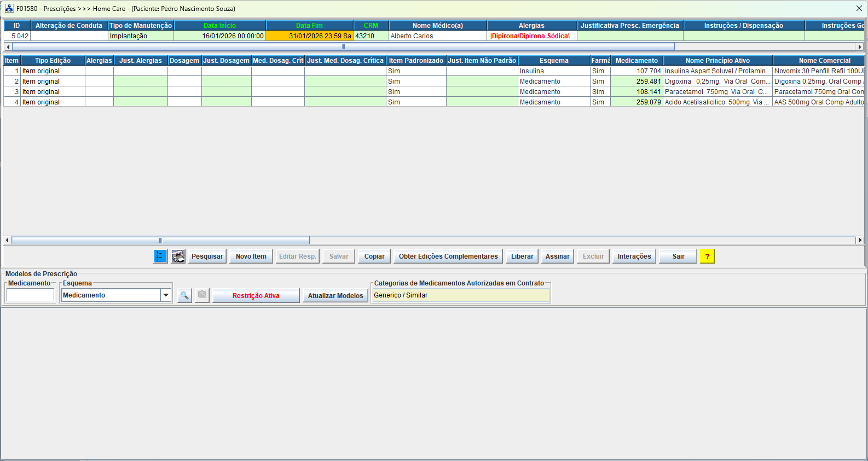The image size is (868, 461).
Task: Click the red Restrição Ativa button
Action: [256, 296]
